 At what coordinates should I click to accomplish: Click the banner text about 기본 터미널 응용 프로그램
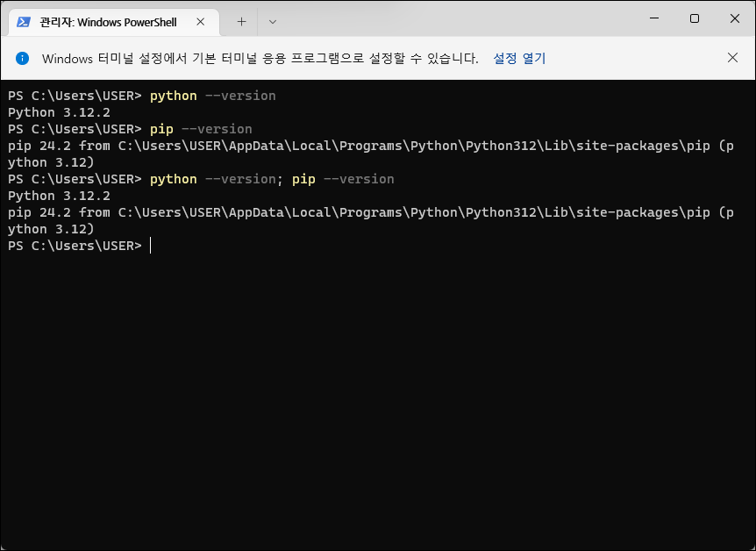click(x=260, y=59)
